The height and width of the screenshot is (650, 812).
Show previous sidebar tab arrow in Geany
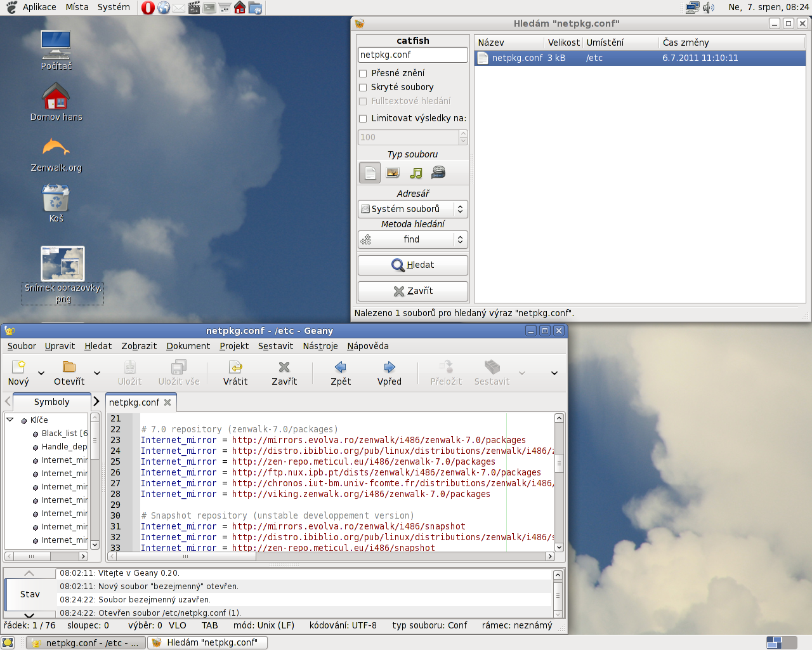tap(8, 401)
